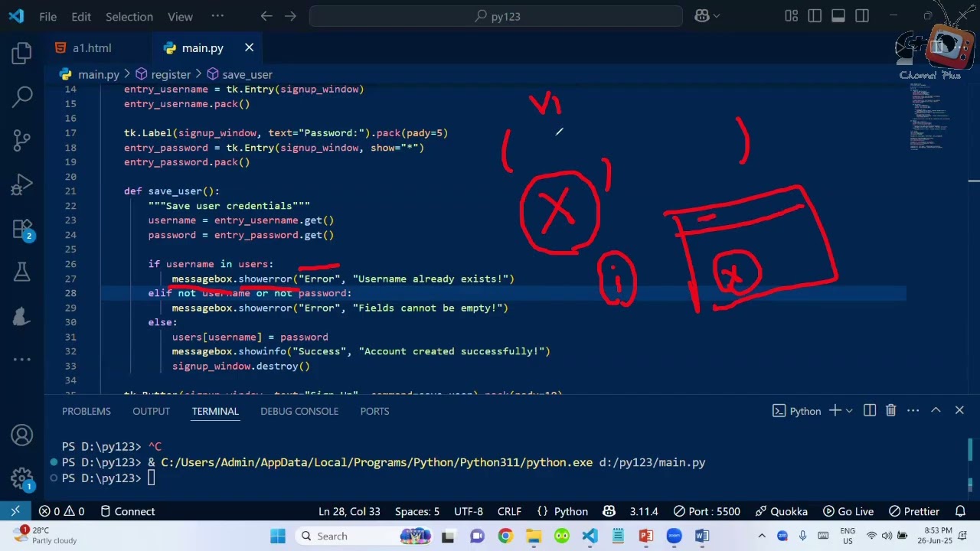The image size is (980, 551).
Task: Open the File menu
Action: coord(47,16)
